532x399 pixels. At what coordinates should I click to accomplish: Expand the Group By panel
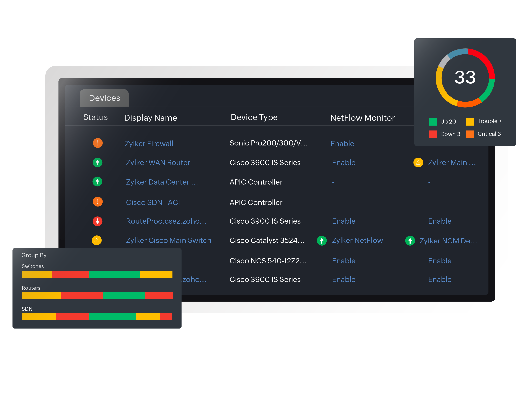[x=34, y=255]
